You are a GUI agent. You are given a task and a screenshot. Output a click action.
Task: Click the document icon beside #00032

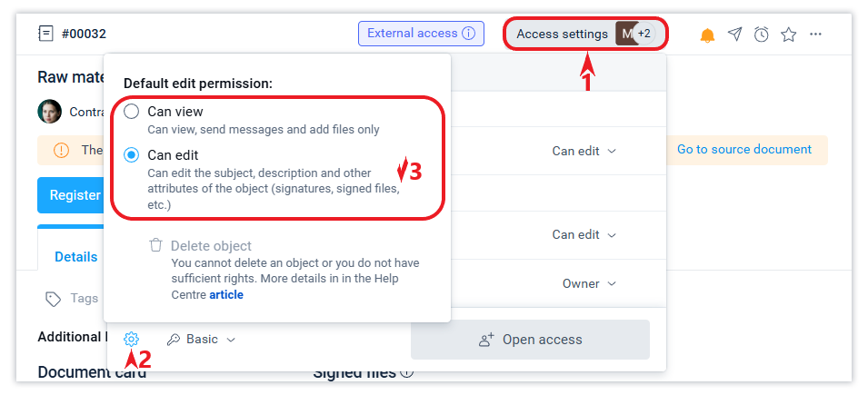pos(45,35)
